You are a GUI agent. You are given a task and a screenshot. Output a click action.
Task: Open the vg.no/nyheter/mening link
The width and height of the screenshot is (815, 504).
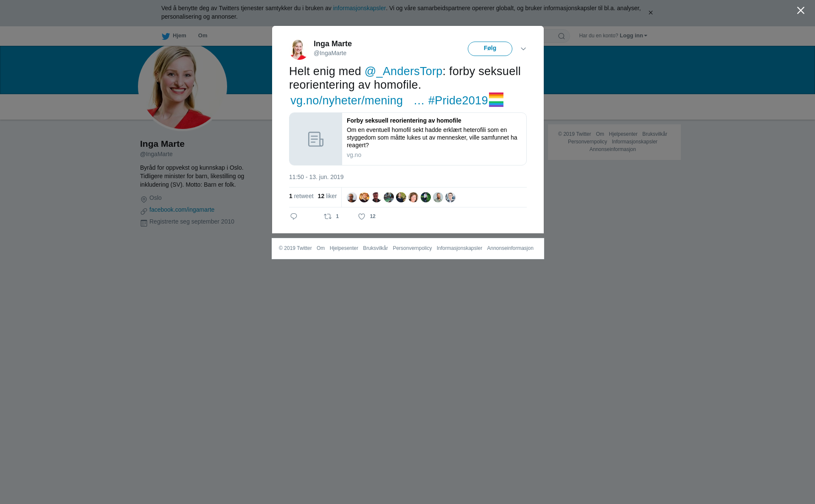(346, 101)
